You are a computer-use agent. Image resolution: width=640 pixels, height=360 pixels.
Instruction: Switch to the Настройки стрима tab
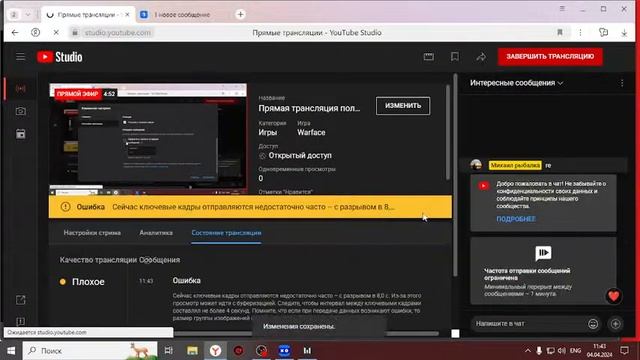pyautogui.click(x=92, y=233)
